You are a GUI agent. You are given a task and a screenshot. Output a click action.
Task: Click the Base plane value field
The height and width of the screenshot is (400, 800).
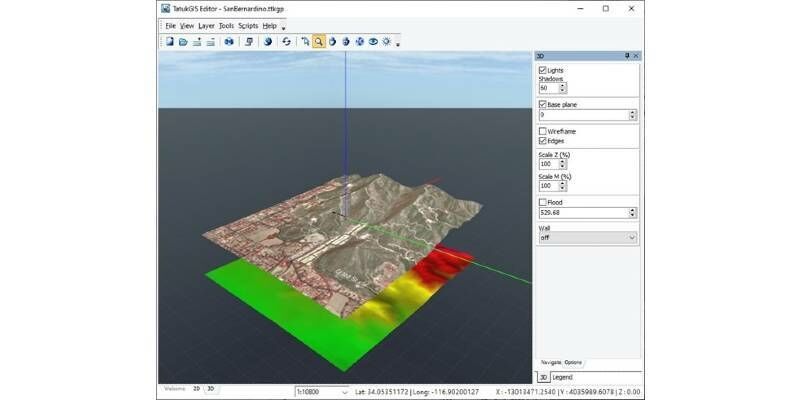click(584, 115)
